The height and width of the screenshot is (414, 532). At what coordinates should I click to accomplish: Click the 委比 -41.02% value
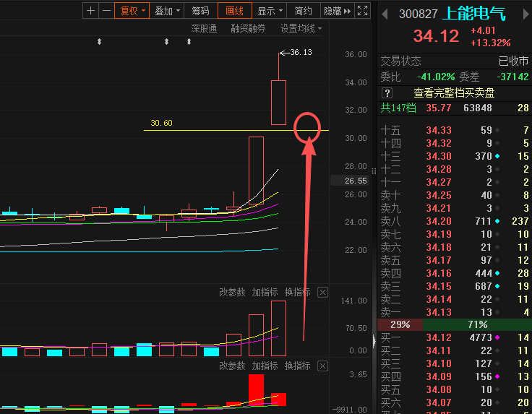point(436,77)
